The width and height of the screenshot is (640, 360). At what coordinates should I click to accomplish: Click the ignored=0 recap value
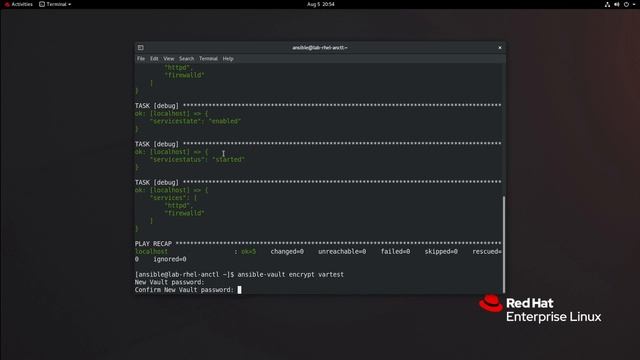(x=170, y=259)
